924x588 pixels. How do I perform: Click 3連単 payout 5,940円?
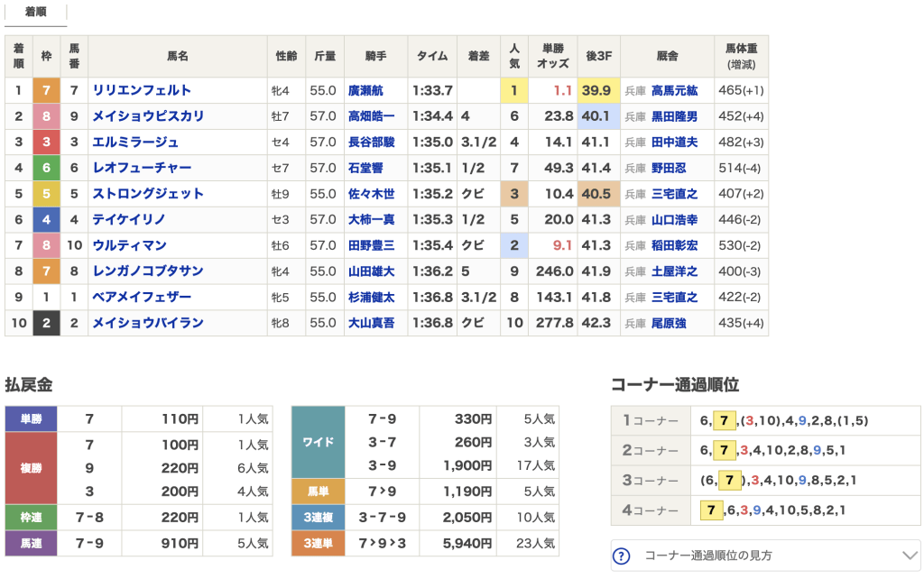point(467,543)
